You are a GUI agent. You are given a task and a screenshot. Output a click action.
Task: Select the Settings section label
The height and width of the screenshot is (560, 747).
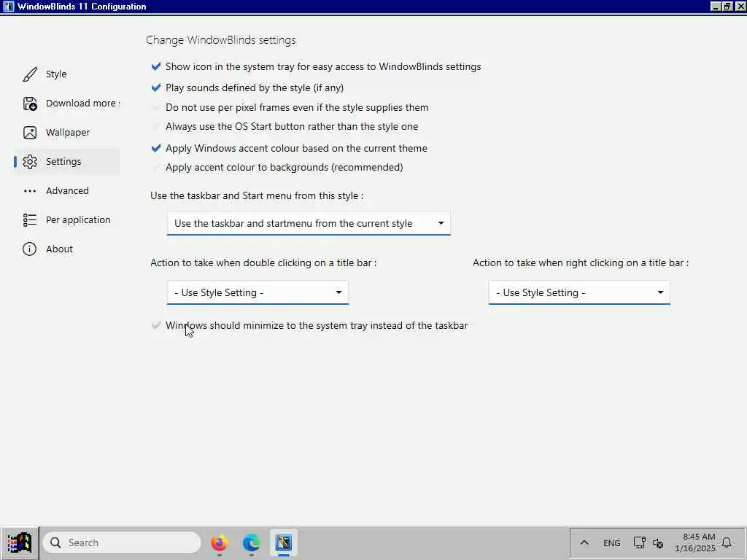tap(63, 162)
